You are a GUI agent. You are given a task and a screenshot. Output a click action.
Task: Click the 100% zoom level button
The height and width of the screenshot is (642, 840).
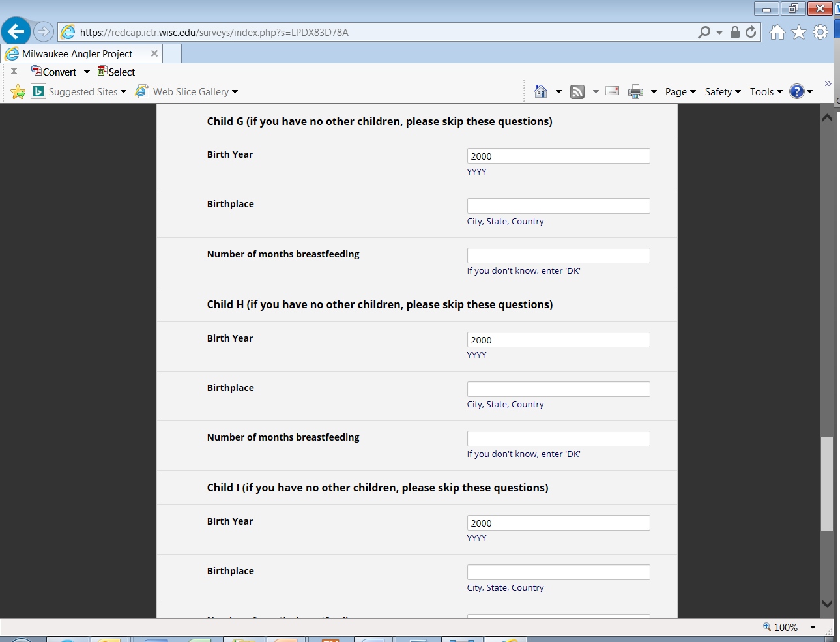coord(781,627)
